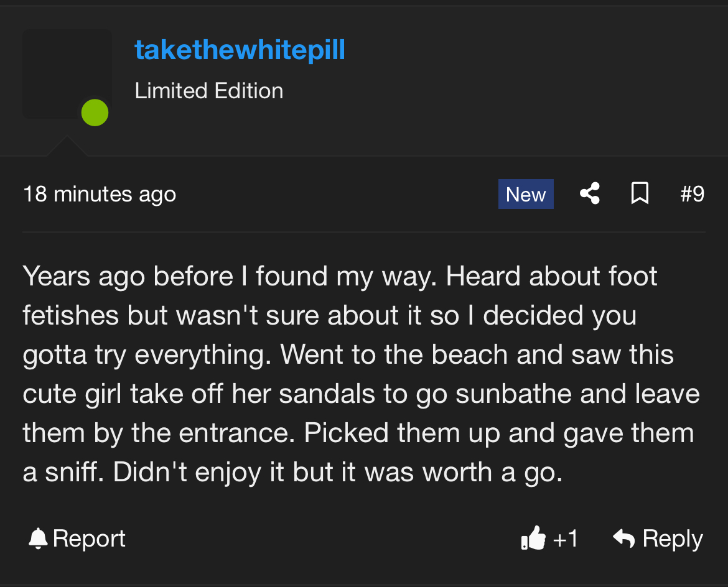Click the green online status dot

pyautogui.click(x=95, y=113)
